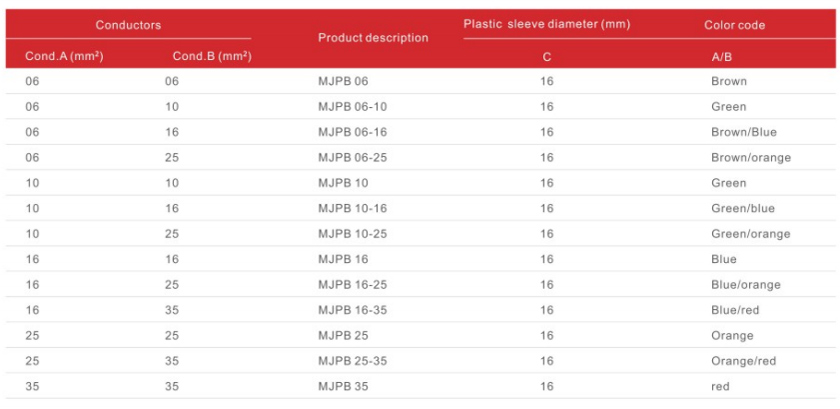
Task: Click the Blue/orange color code cell
Action: tap(745, 285)
